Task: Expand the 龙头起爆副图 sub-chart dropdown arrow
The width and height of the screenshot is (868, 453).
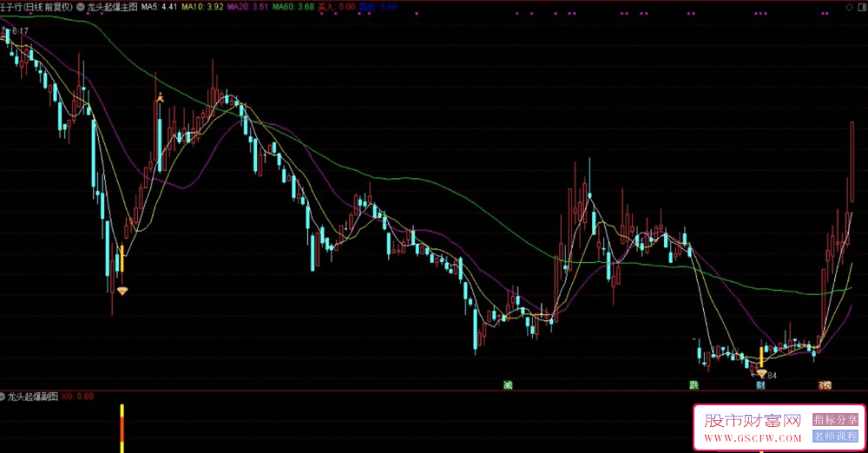Action: [3, 397]
